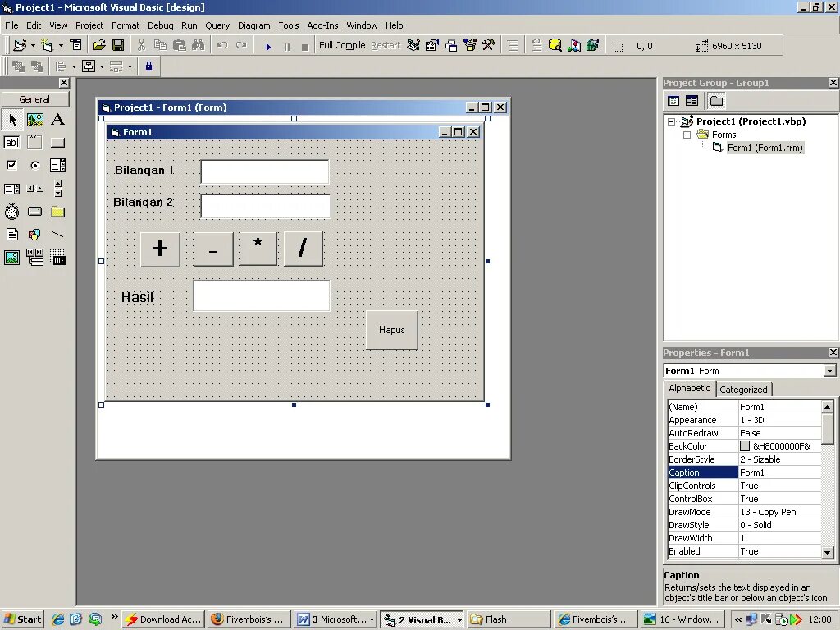This screenshot has height=630, width=840.
Task: Select the CheckBox control in the toolbox
Action: tap(11, 165)
